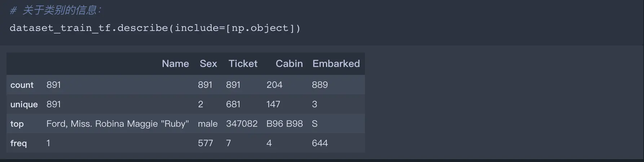Click the unique row label
Image resolution: width=644 pixels, height=162 pixels.
pyautogui.click(x=24, y=104)
